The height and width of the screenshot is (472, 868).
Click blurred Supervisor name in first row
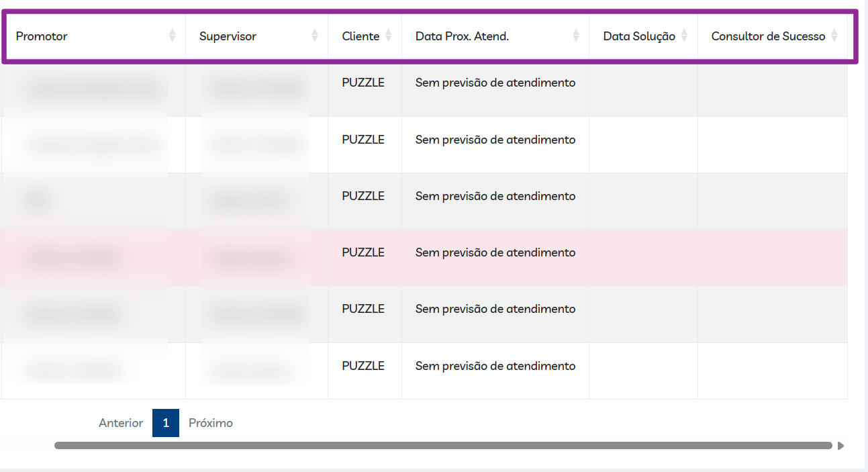(255, 89)
